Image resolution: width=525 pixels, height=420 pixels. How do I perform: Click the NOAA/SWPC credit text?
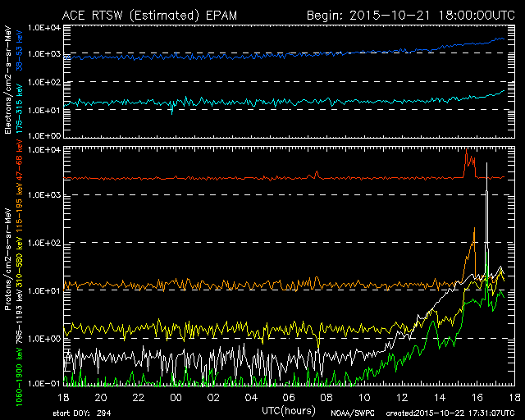pos(350,413)
